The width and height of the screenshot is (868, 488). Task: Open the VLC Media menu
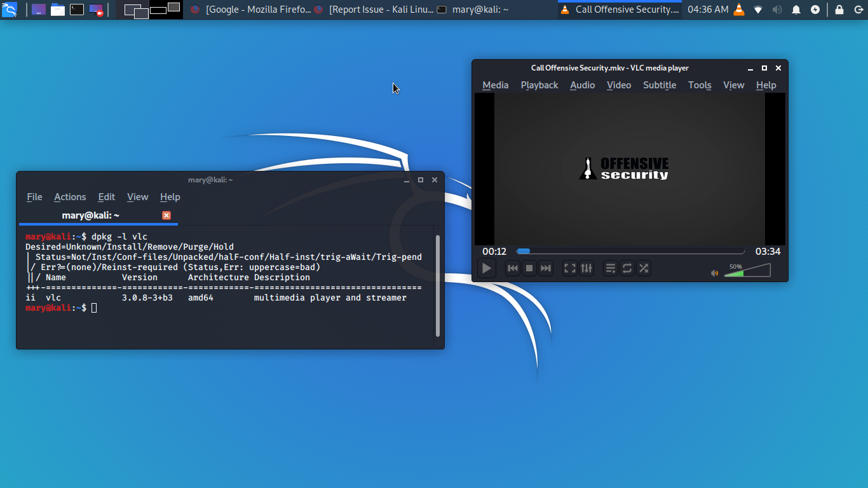coord(495,85)
